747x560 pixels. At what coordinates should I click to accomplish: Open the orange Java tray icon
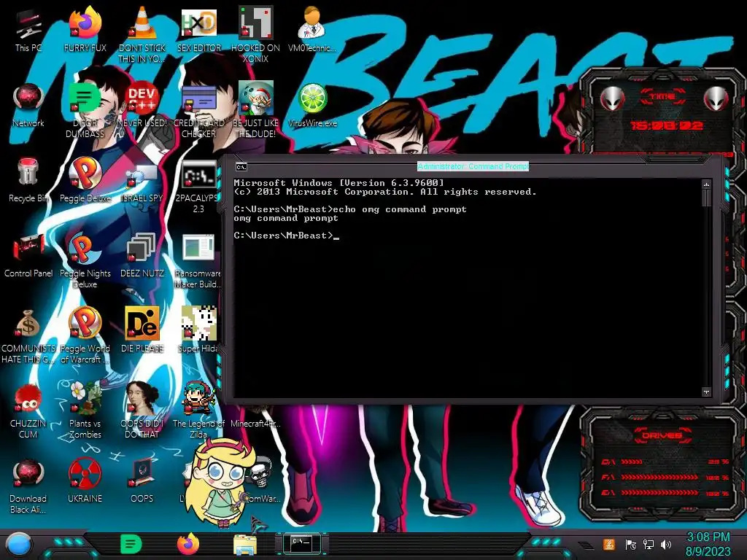(609, 544)
